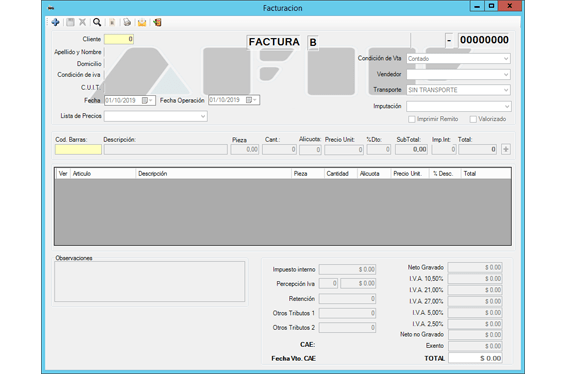This screenshot has height=375, width=563.
Task: Click the I.V.A. 10,50% amount field
Action: click(475, 279)
